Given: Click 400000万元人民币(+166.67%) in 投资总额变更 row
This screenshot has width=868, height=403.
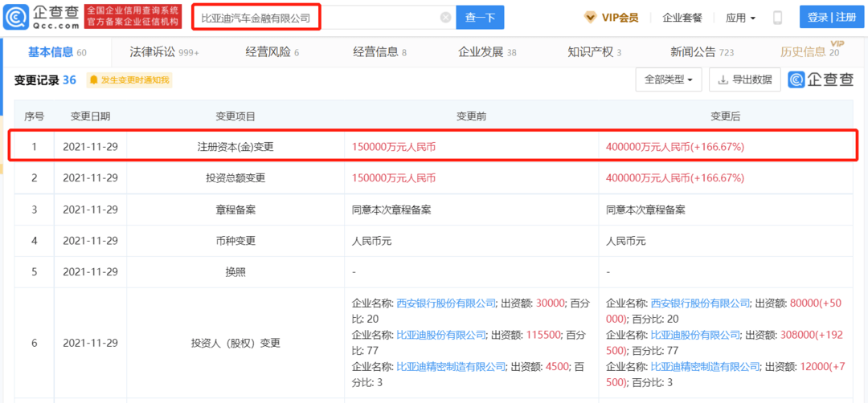Looking at the screenshot, I should pos(675,178).
